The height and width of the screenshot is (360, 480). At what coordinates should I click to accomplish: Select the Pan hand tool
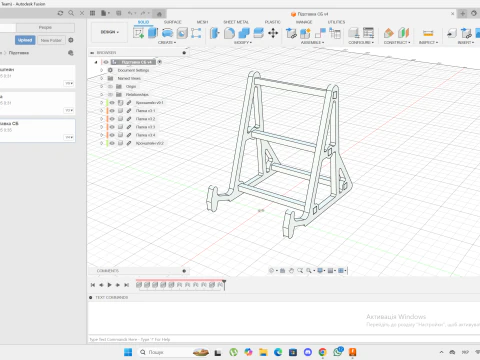point(291,271)
